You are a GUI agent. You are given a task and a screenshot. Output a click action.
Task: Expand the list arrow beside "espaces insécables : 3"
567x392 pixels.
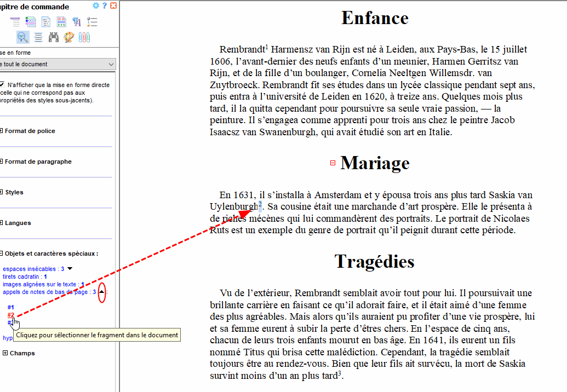pos(70,269)
